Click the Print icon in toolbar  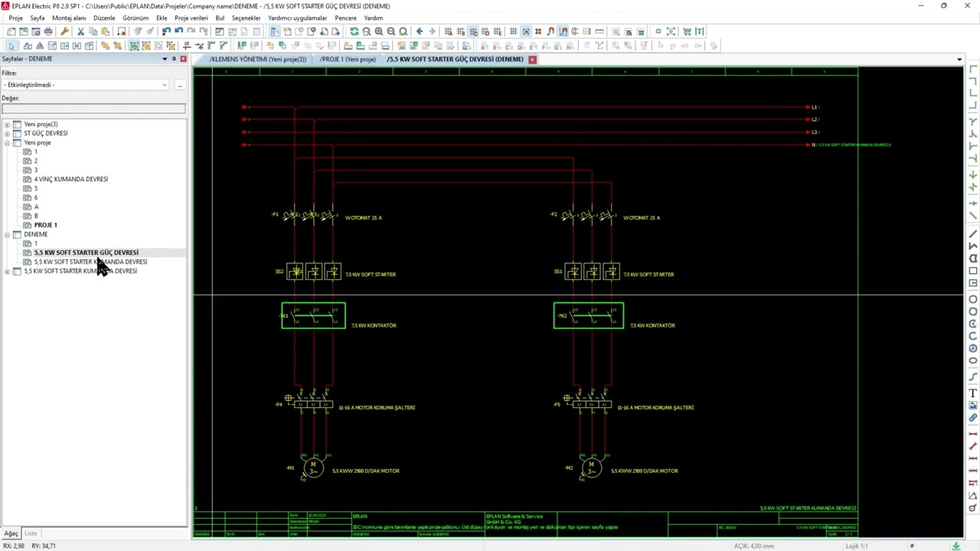[48, 31]
